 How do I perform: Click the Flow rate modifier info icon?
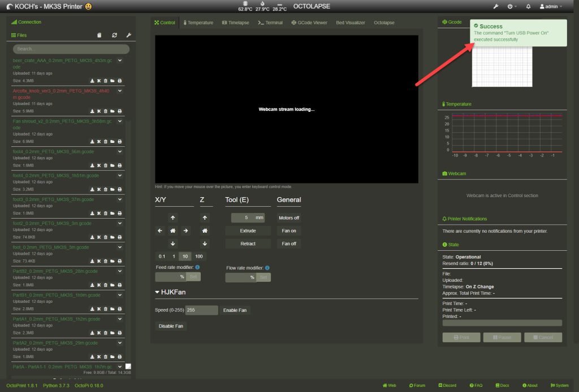[267, 268]
